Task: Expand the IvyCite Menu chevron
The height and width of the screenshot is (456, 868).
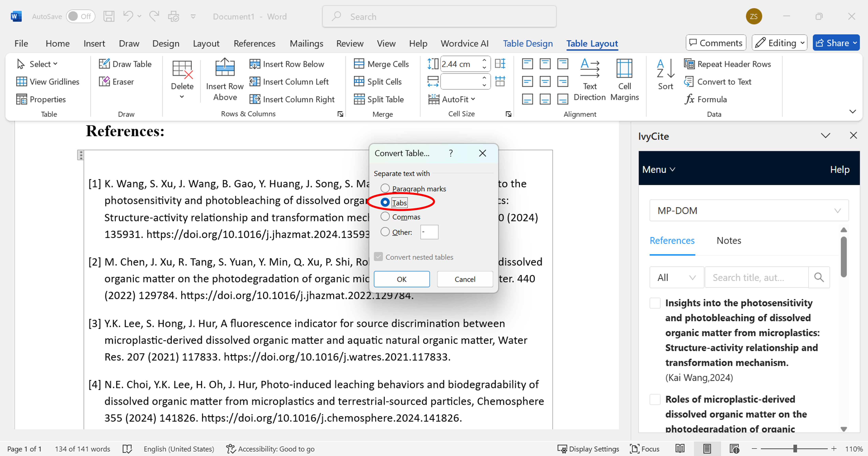Action: [673, 169]
